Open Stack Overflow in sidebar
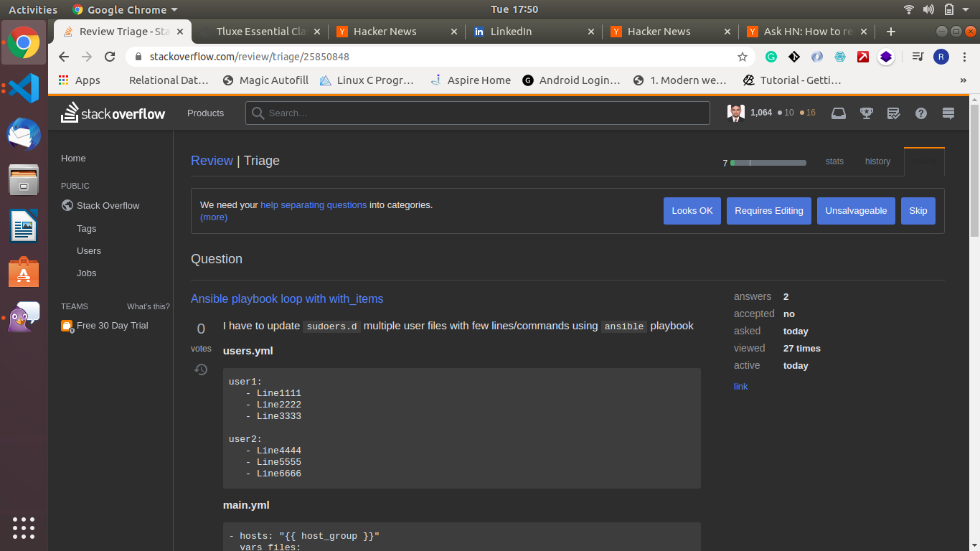980x551 pixels. (100, 205)
